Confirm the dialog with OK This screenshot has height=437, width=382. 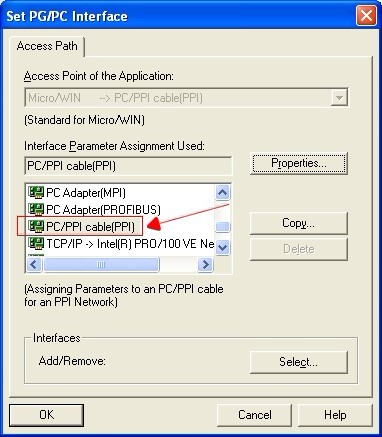click(x=46, y=415)
